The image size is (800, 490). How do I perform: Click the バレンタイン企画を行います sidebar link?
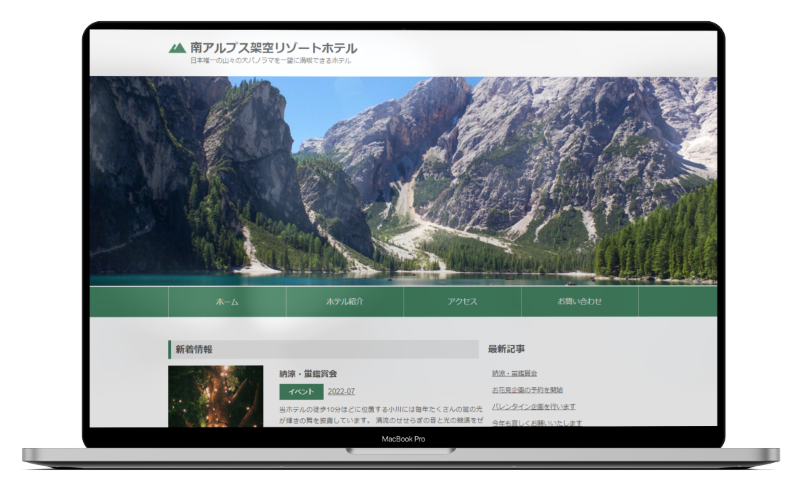(x=533, y=406)
